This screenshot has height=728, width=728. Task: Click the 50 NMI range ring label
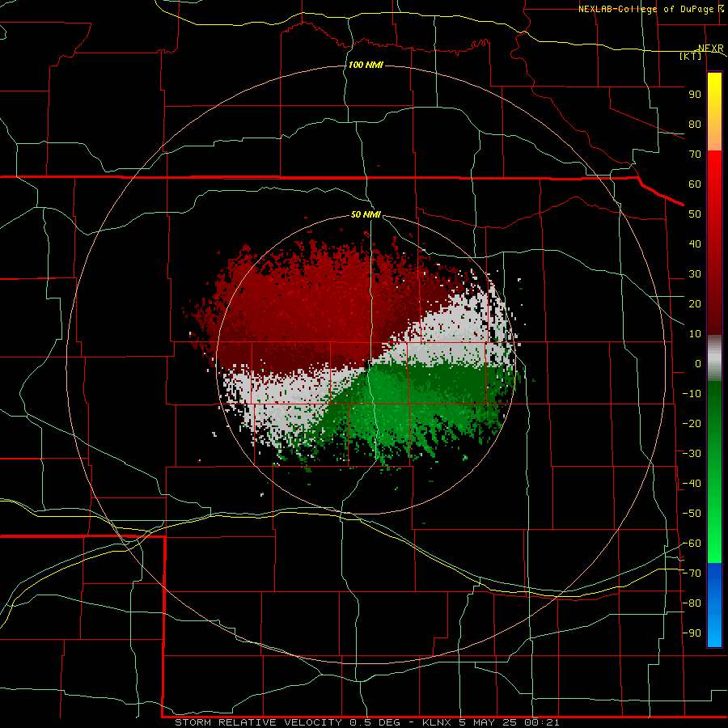click(366, 214)
